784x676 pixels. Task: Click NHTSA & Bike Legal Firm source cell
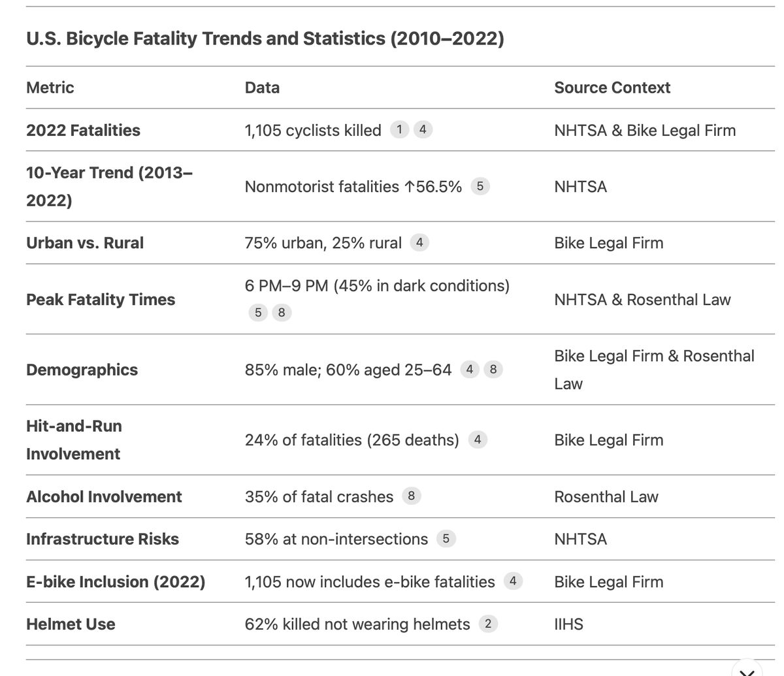click(x=645, y=130)
